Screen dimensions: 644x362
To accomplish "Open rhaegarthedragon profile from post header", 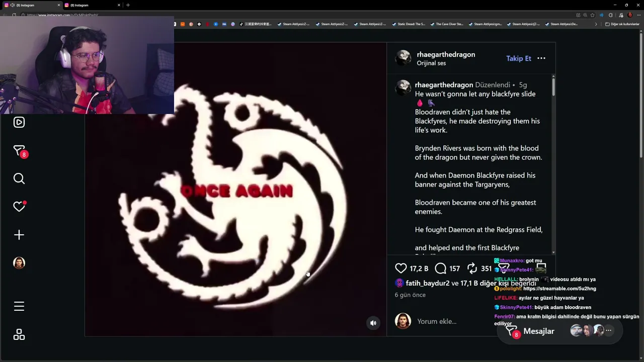I will pos(446,54).
